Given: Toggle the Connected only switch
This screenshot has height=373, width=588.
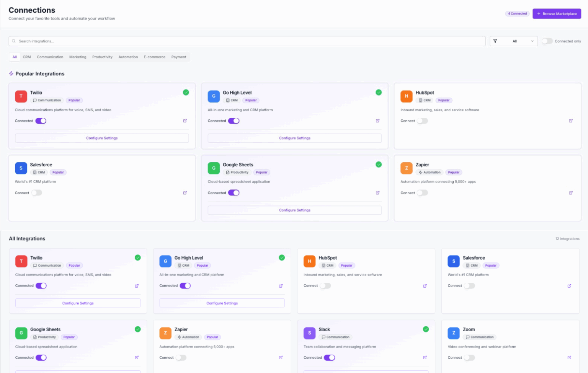Looking at the screenshot, I should pyautogui.click(x=547, y=41).
